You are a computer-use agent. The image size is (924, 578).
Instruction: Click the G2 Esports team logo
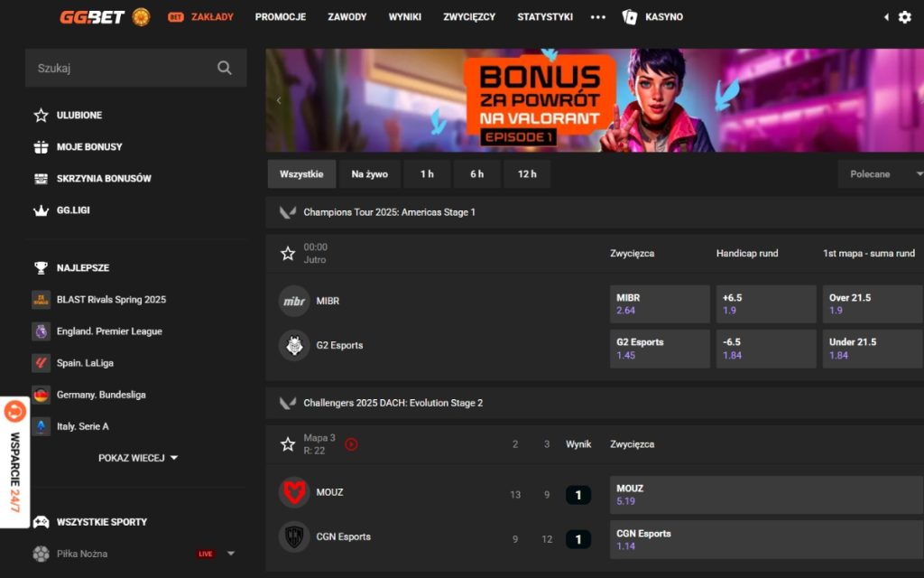click(x=294, y=346)
